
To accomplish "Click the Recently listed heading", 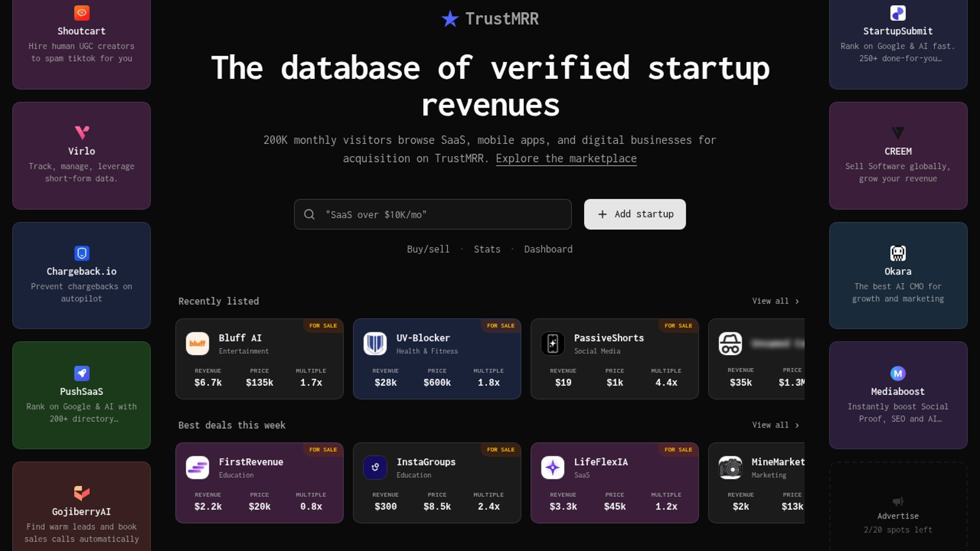I will tap(218, 302).
